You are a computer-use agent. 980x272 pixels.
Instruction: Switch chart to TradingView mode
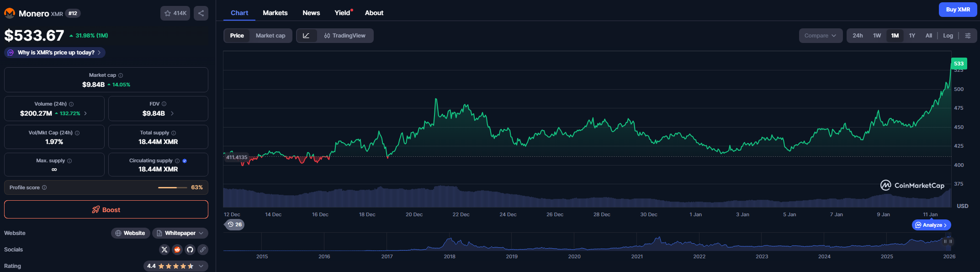345,36
